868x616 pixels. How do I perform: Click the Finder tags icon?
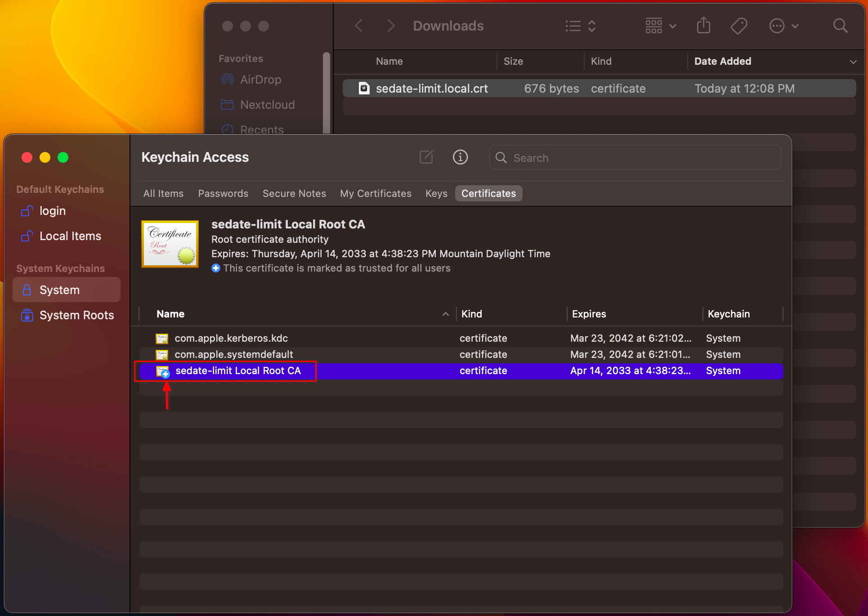(x=738, y=26)
